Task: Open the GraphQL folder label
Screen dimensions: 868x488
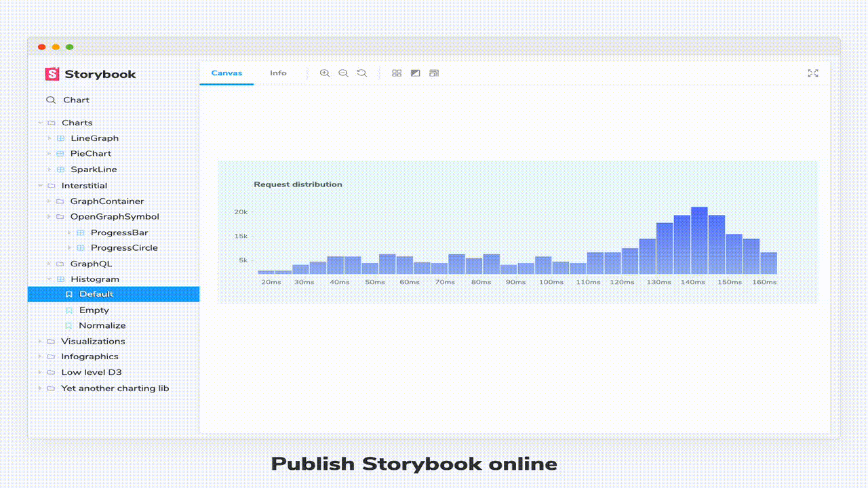Action: tap(92, 264)
